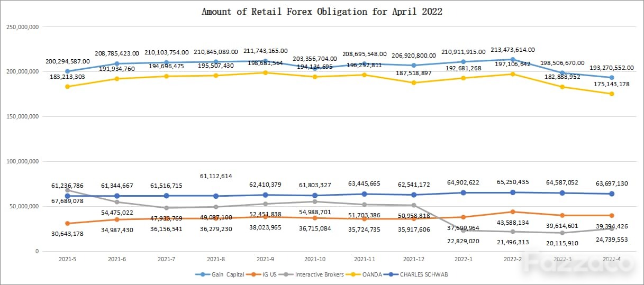This screenshot has height=285, width=644.
Task: Click the 2022-4 x-axis label
Action: (x=612, y=260)
